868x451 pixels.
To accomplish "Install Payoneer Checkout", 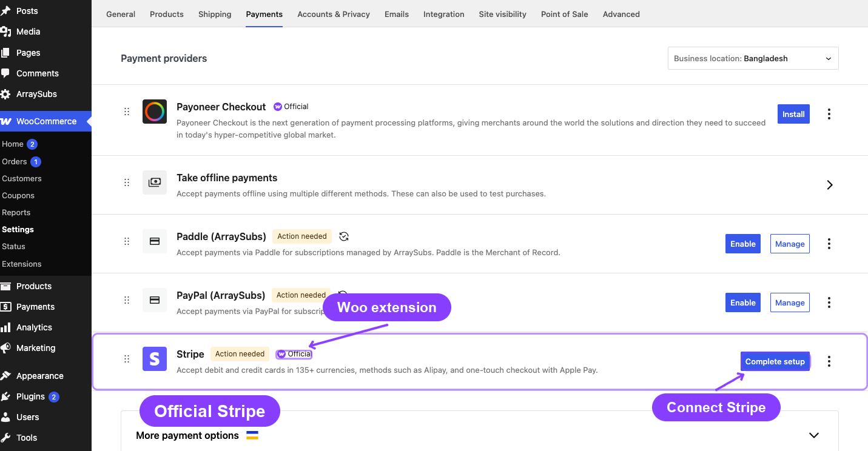I will (793, 114).
